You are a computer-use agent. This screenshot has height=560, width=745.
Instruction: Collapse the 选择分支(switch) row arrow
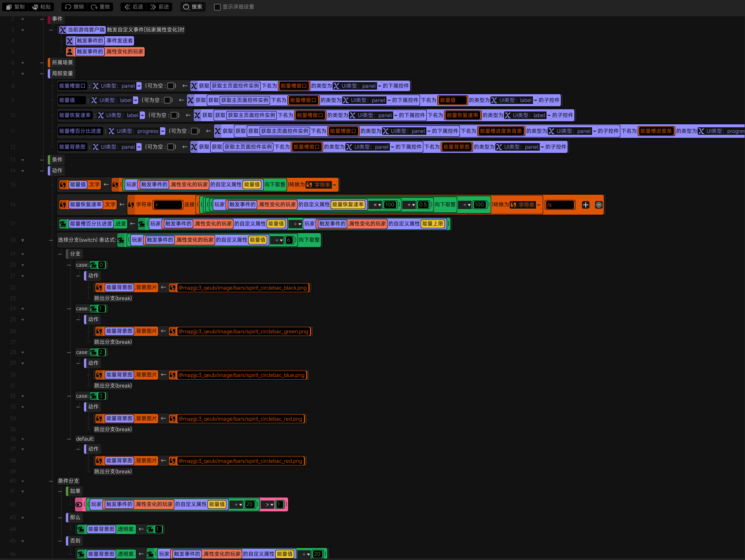click(x=23, y=240)
